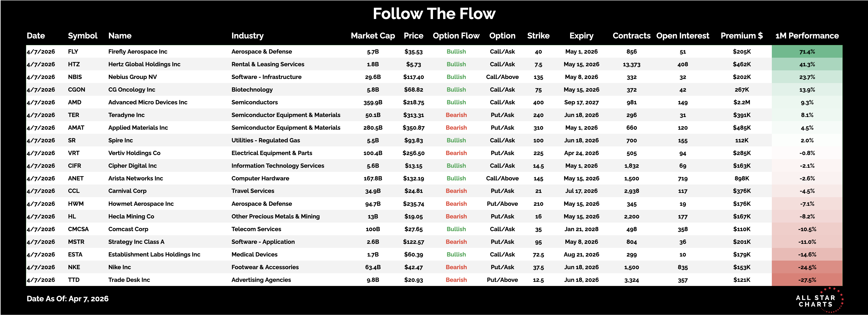This screenshot has height=315, width=868.
Task: Click the -27.5% red performance cell
Action: coord(807,280)
